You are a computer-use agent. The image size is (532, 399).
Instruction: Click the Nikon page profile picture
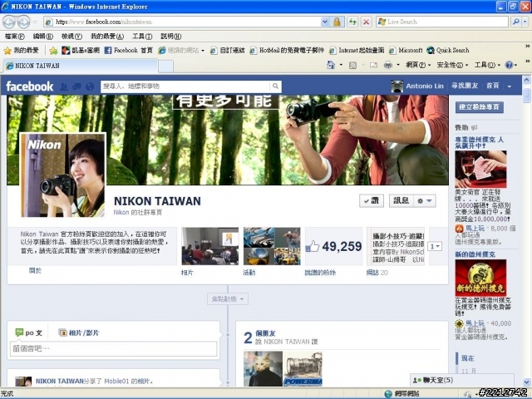coord(63,175)
